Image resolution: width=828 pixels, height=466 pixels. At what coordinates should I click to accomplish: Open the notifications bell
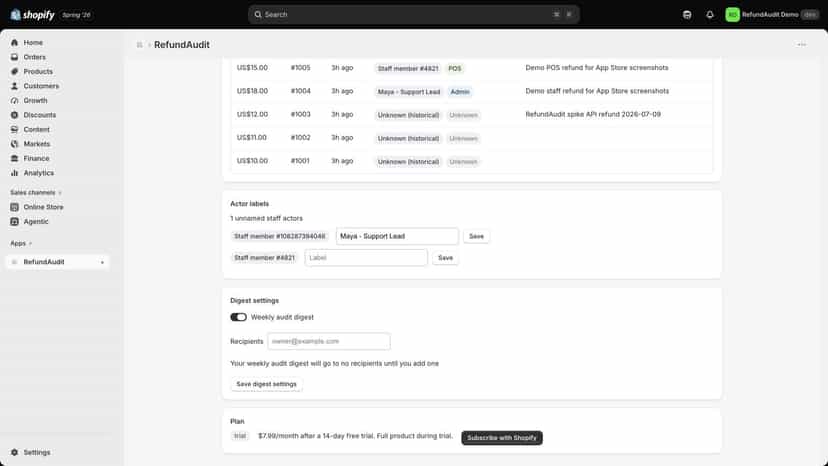[710, 15]
